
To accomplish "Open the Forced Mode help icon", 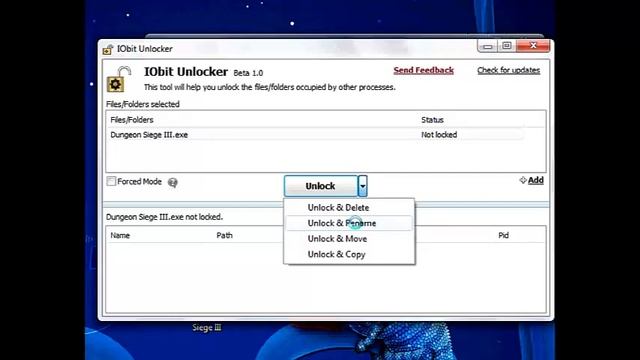I will click(x=173, y=182).
